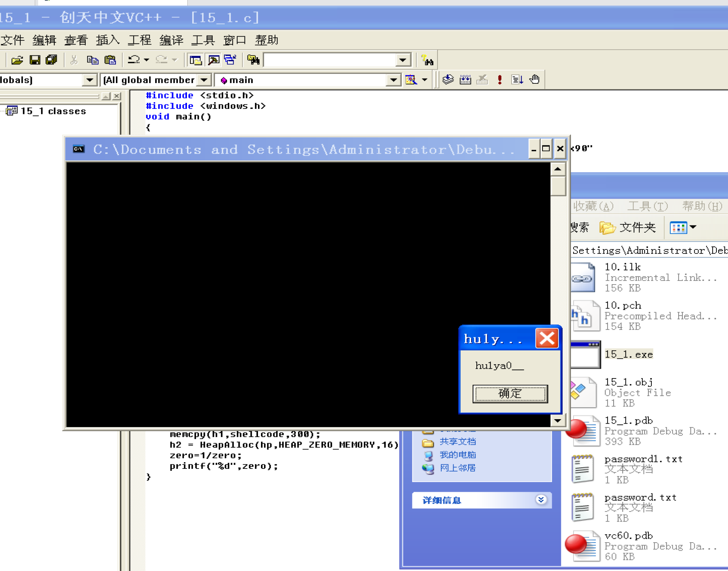728x571 pixels.
Task: Expand the find text combo box arrow
Action: [x=403, y=60]
